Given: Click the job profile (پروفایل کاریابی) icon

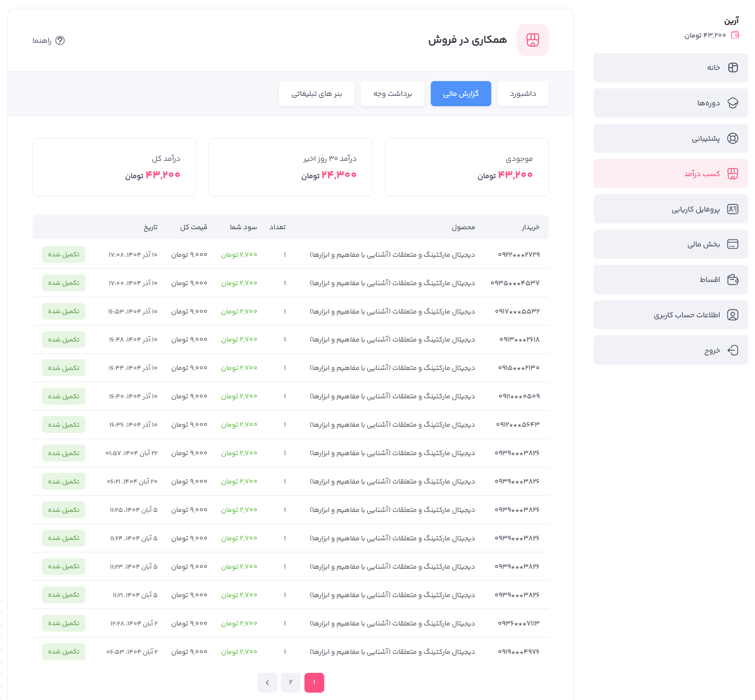Looking at the screenshot, I should tap(733, 209).
